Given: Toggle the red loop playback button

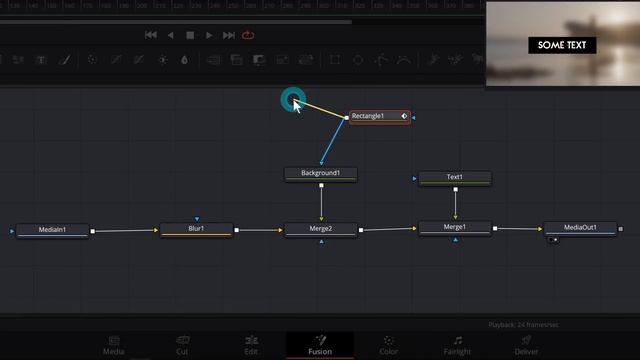Looking at the screenshot, I should tap(248, 36).
